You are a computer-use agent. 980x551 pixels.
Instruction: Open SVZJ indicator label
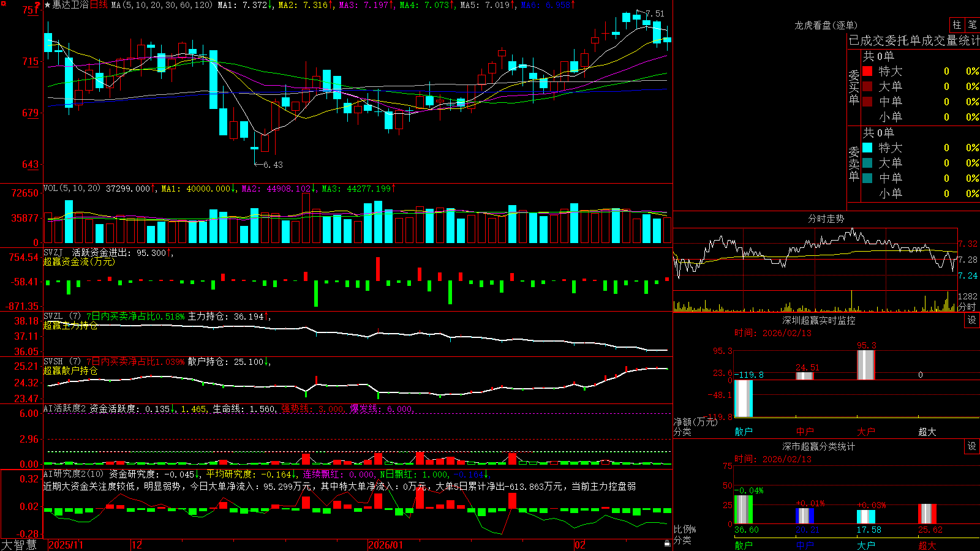click(x=53, y=252)
